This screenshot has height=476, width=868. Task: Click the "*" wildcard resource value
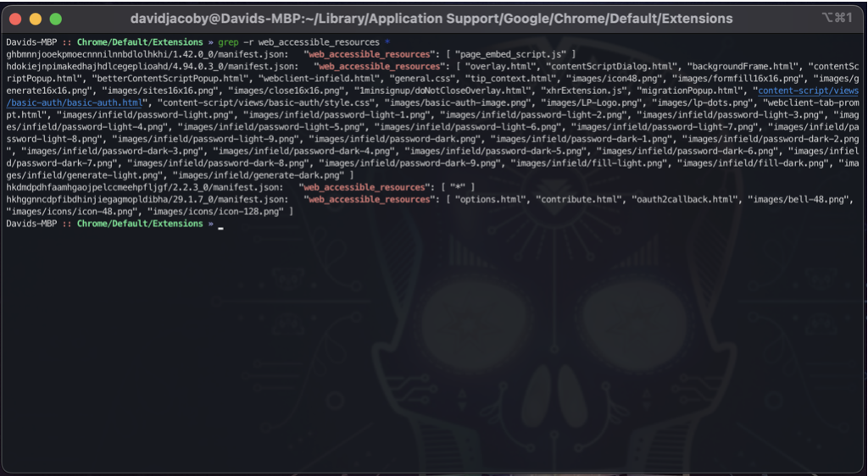pos(459,187)
